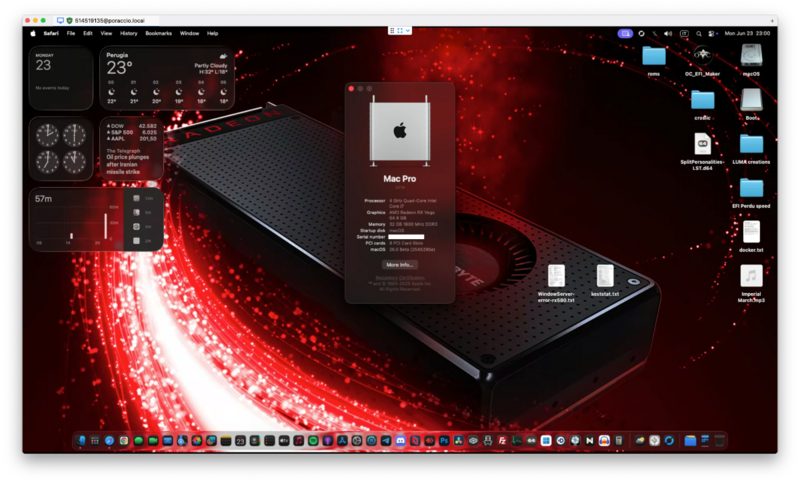Screen dimensions: 800x483
Task: Open DaVinci Resolve in the Dock
Action: click(459, 441)
